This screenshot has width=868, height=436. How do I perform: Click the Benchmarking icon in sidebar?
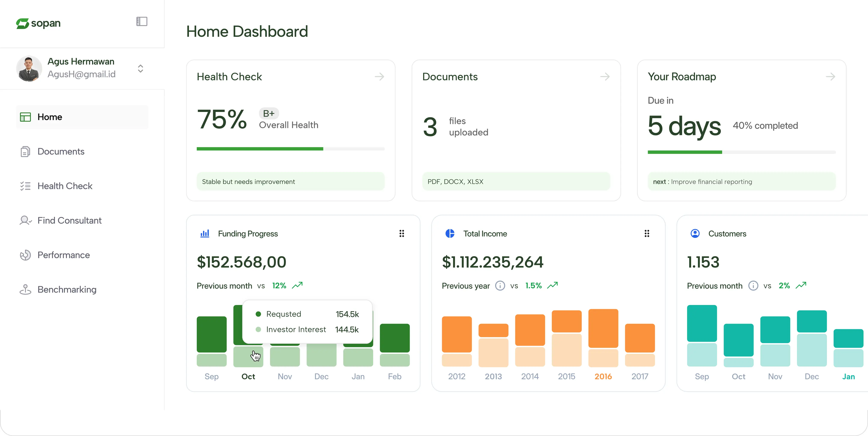click(25, 290)
